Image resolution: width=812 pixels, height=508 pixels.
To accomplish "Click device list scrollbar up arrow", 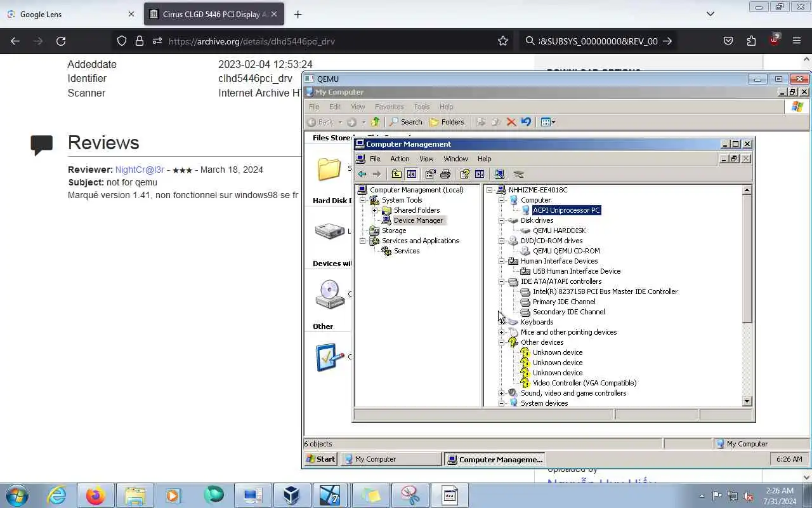I will point(747,190).
